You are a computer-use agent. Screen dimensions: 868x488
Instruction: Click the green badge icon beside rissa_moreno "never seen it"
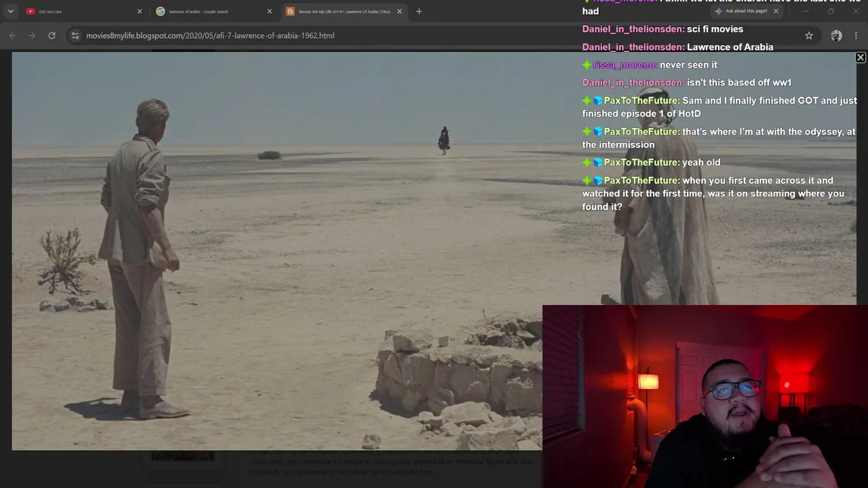click(x=587, y=65)
